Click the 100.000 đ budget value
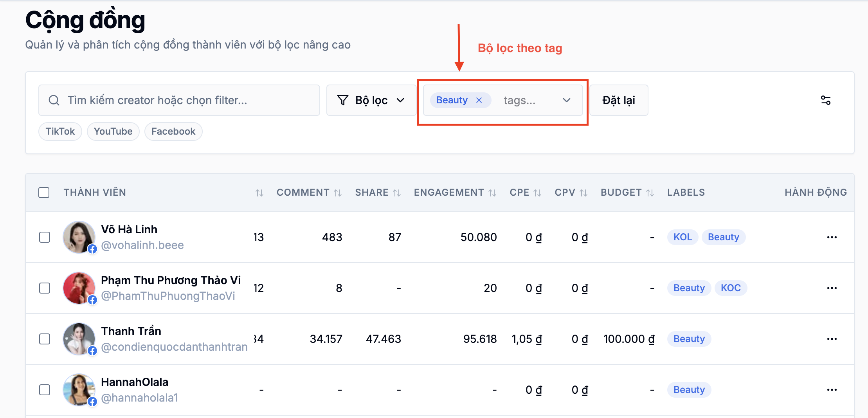 click(629, 339)
